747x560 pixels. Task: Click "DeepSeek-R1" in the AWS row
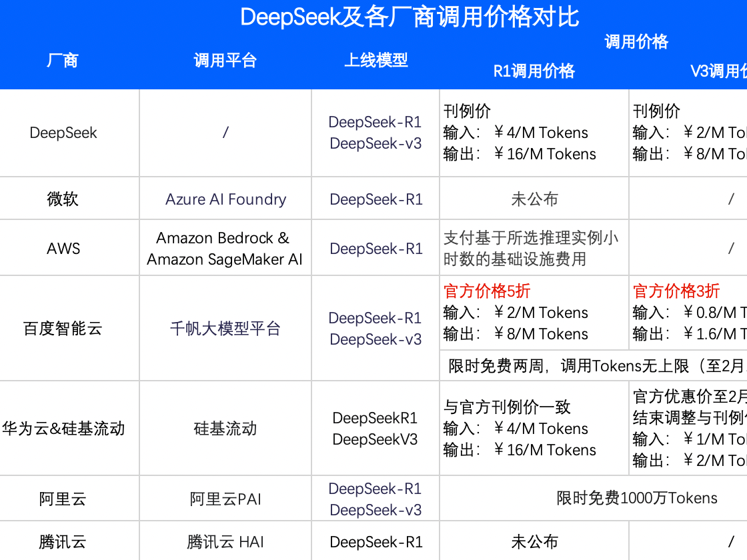point(376,249)
